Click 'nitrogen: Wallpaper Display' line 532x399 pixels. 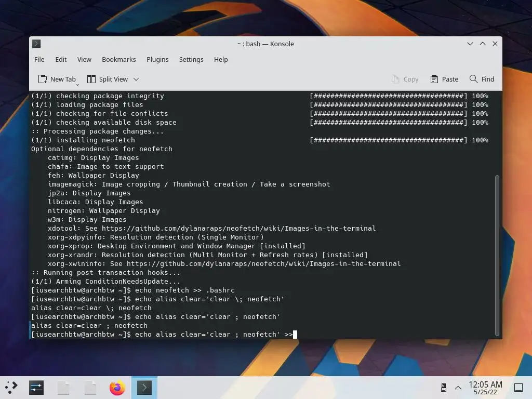click(x=104, y=211)
